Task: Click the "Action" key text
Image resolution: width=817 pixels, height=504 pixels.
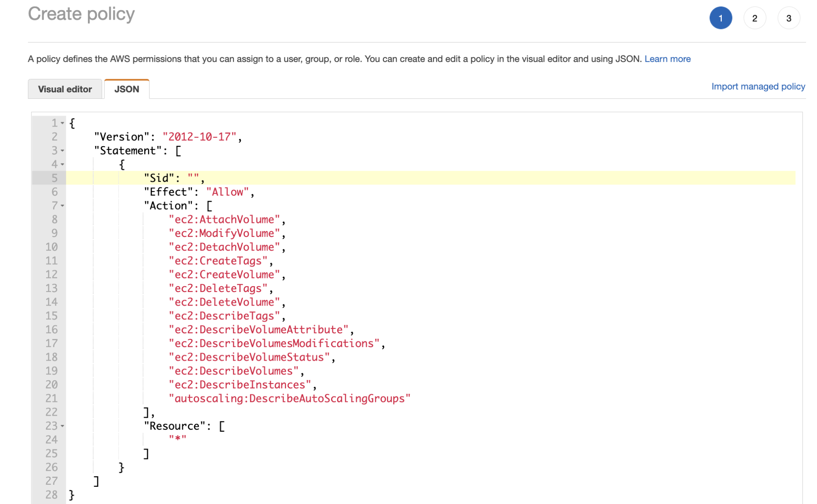Action: tap(168, 205)
